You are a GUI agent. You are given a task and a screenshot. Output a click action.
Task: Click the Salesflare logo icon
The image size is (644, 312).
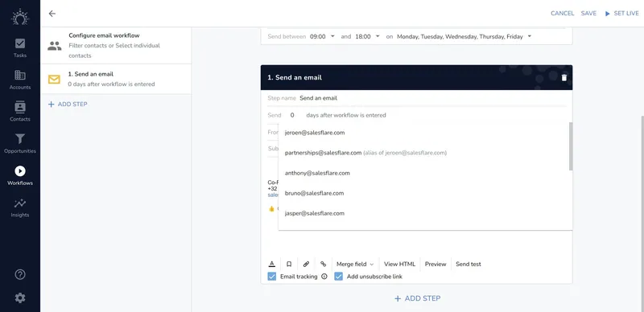pos(19,17)
